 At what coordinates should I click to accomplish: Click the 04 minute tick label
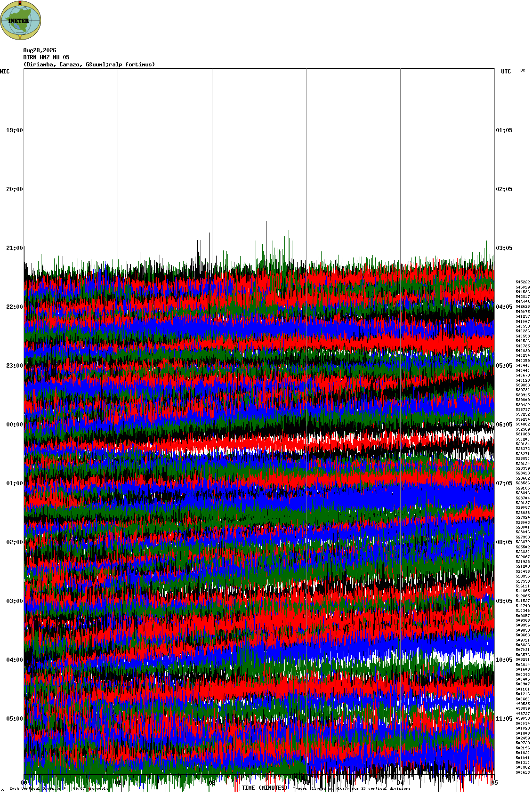401,783
